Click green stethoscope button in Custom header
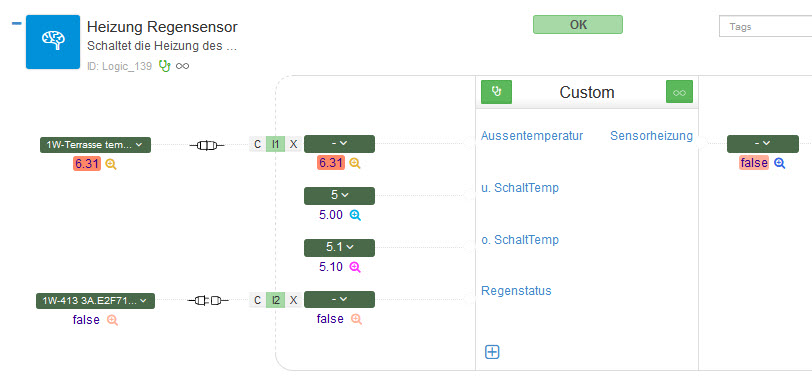 point(496,92)
